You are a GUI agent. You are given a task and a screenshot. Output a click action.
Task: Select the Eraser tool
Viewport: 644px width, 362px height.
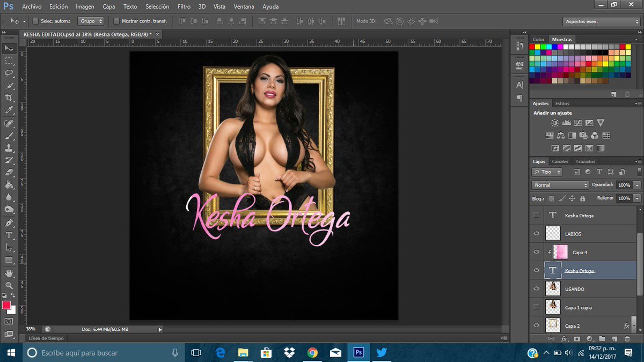(9, 173)
